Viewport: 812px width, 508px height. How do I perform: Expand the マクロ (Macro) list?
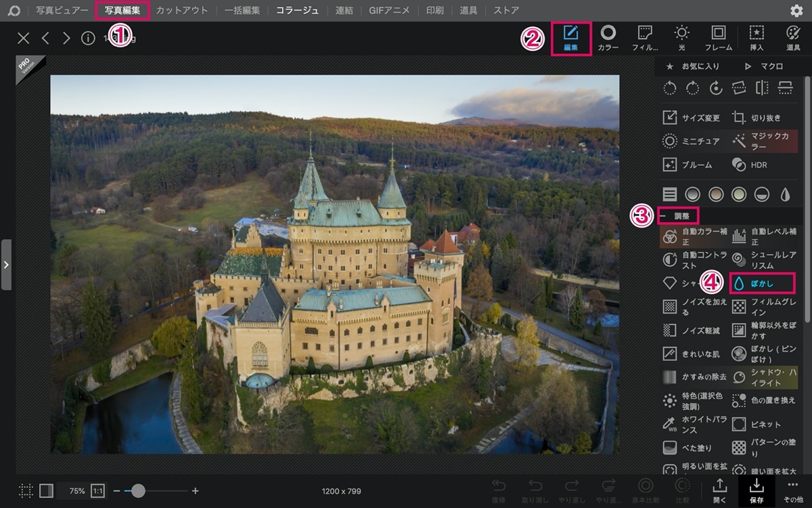763,66
